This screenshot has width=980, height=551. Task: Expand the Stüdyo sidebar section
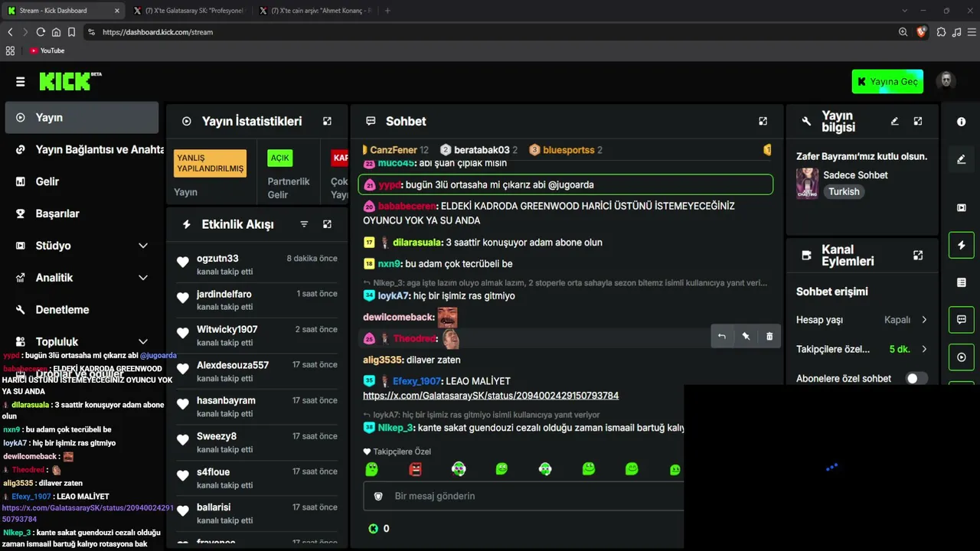(142, 246)
